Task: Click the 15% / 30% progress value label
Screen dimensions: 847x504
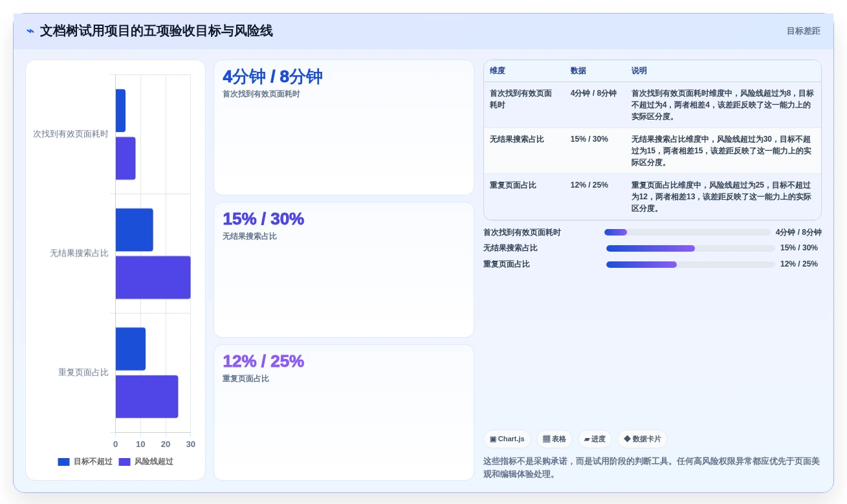Action: [x=799, y=248]
